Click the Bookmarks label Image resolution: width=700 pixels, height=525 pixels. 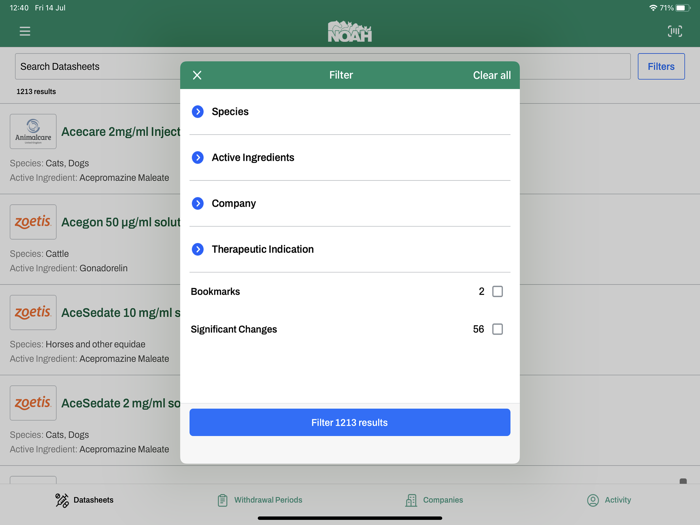215,292
